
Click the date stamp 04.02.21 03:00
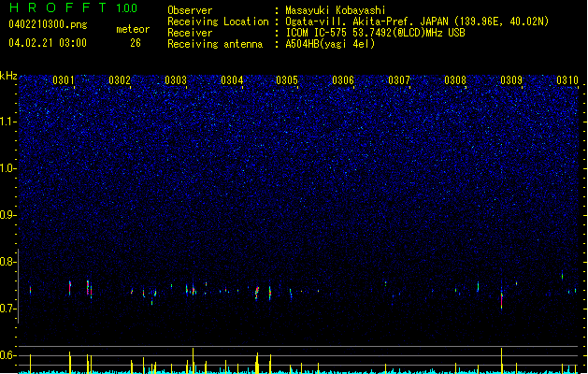click(x=48, y=43)
